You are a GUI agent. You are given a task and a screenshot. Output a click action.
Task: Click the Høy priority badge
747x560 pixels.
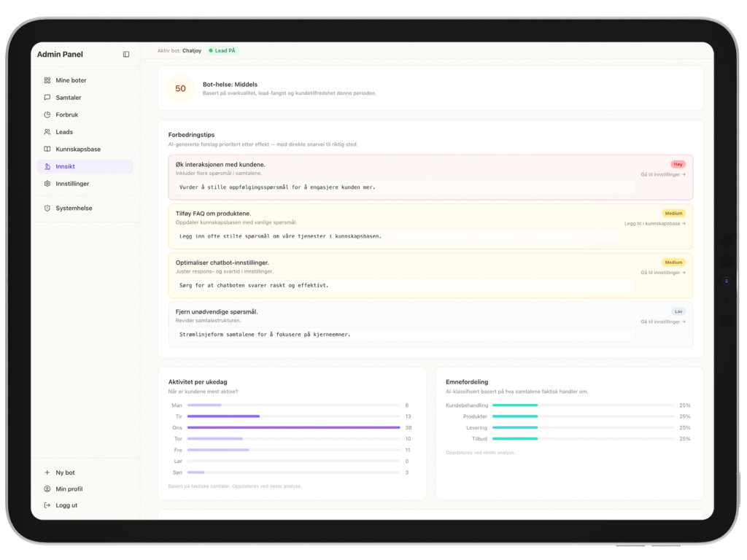pos(678,164)
